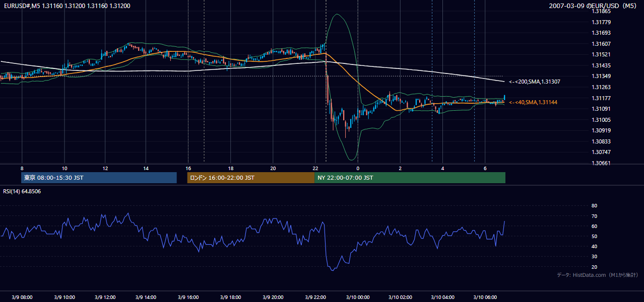
Task: Click the RSI(14) 64.8506 indicator label
Action: point(22,191)
